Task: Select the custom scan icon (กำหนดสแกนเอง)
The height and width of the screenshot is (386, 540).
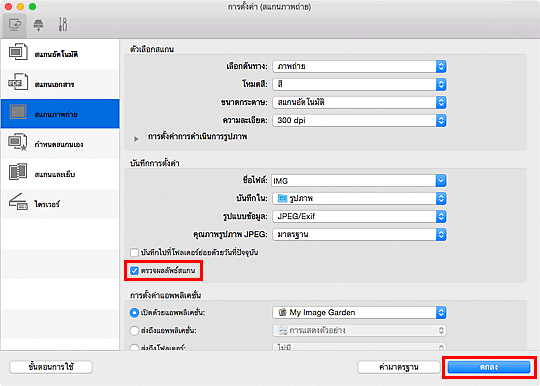Action: [18, 142]
